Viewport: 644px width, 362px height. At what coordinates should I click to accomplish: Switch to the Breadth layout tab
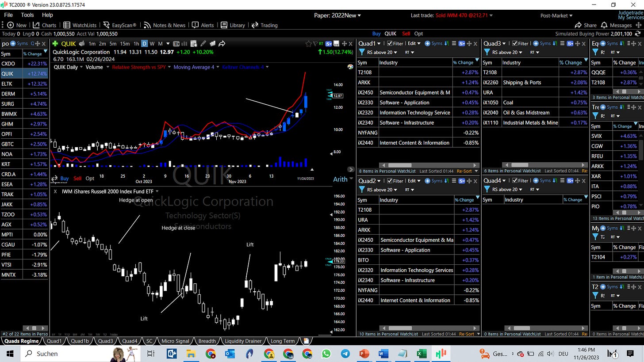click(x=207, y=341)
